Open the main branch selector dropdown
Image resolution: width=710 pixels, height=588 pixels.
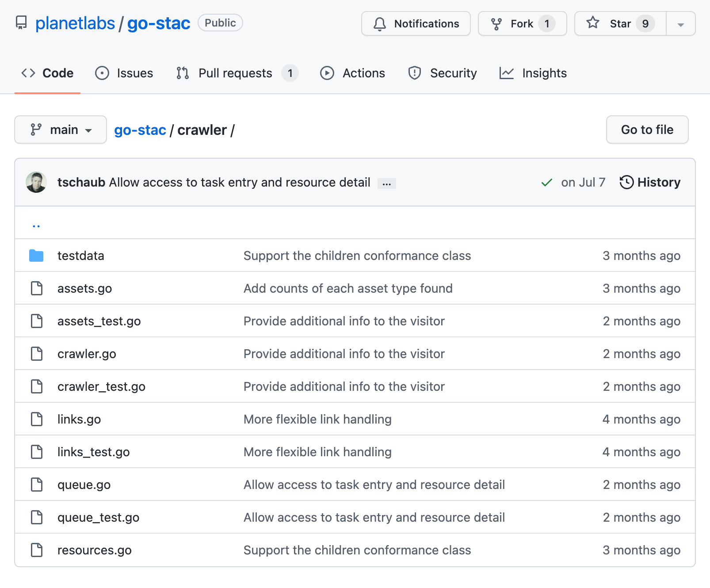point(61,130)
